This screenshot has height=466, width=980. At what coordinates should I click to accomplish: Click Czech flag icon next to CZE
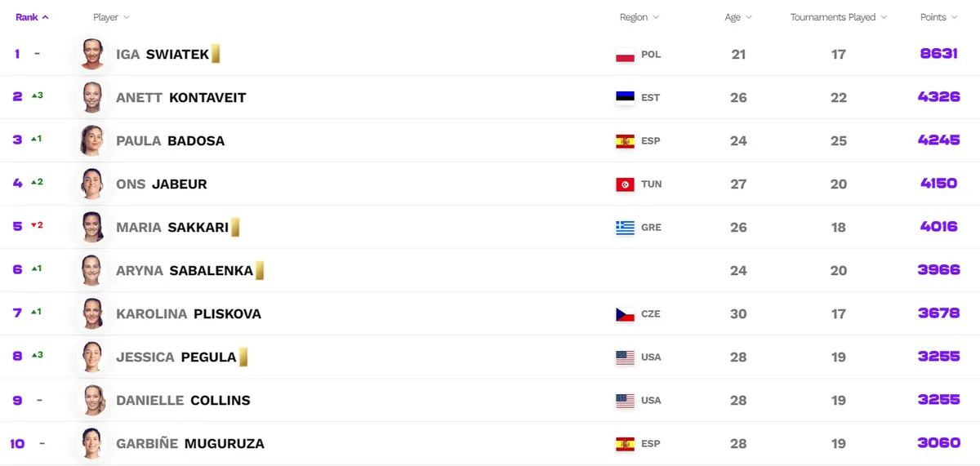[x=625, y=314]
